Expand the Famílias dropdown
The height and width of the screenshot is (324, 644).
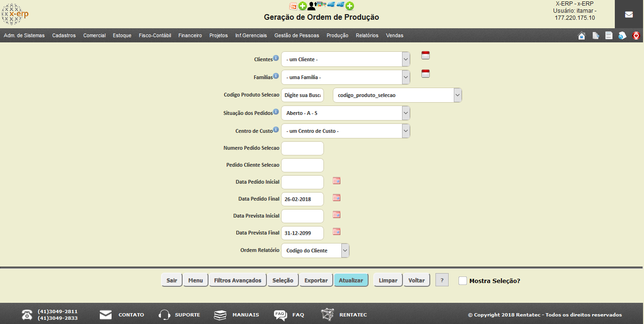(x=346, y=77)
